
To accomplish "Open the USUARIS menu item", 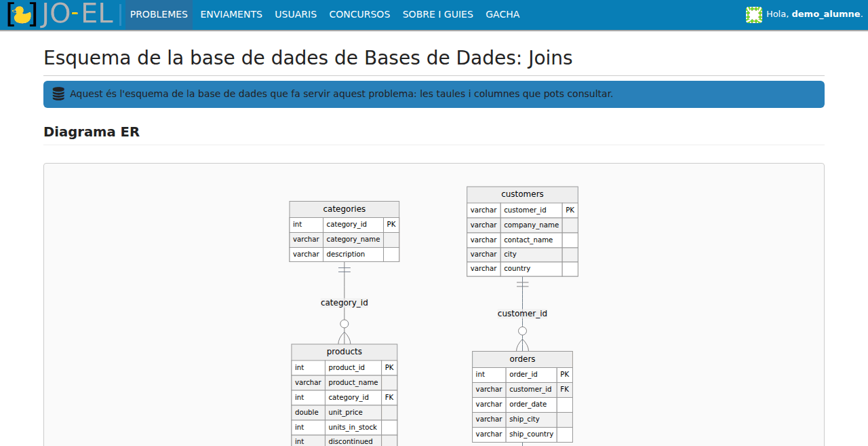I will coord(296,14).
